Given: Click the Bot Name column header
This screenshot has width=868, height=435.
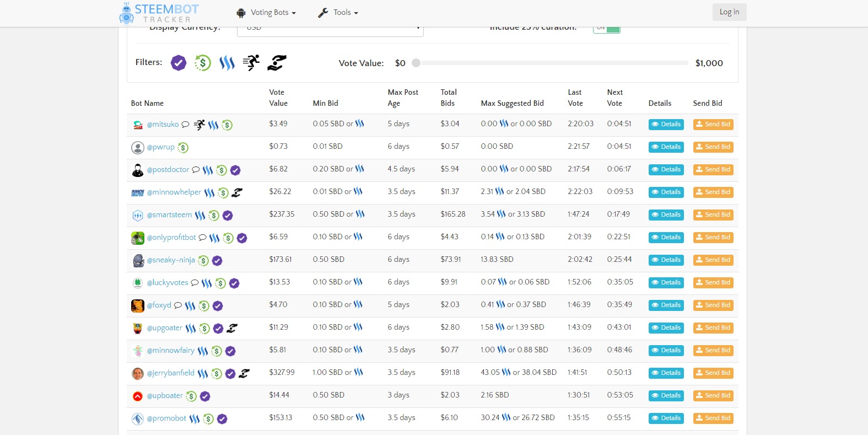Looking at the screenshot, I should click(x=147, y=103).
